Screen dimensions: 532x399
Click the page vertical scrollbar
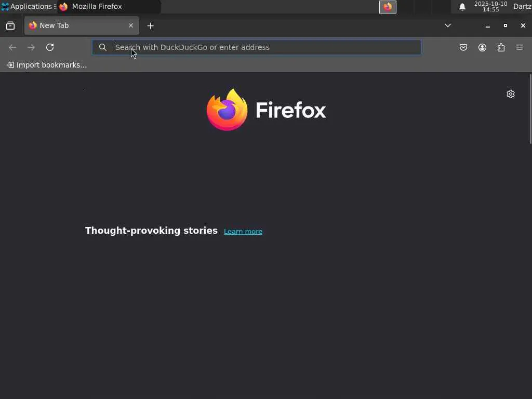530,109
